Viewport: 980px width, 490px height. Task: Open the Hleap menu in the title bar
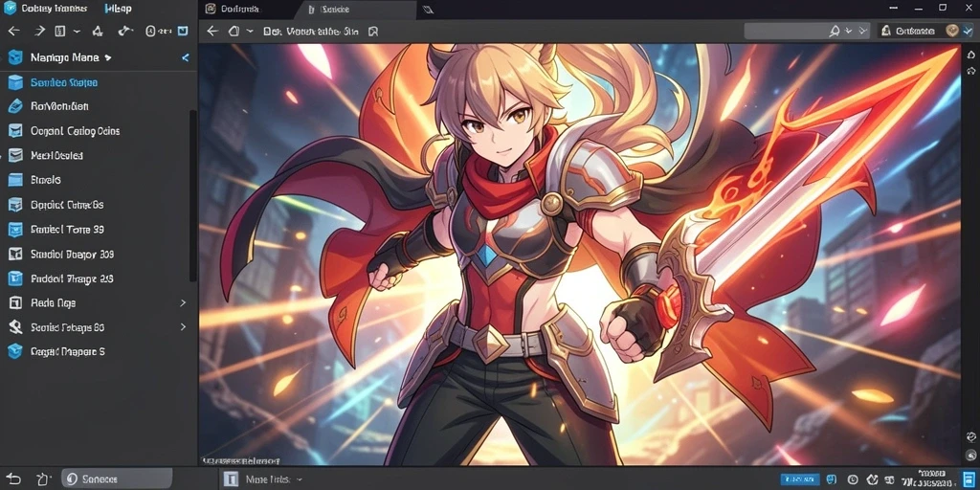[118, 9]
